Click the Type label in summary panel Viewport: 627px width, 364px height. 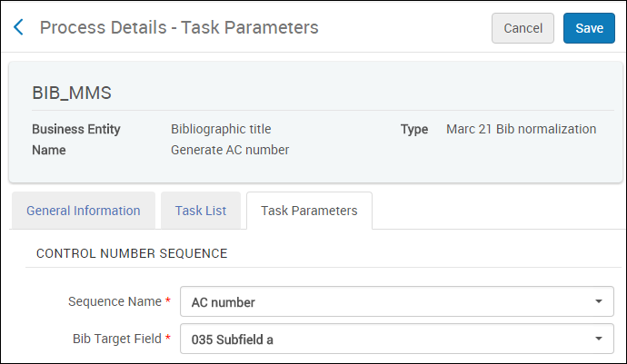click(414, 130)
